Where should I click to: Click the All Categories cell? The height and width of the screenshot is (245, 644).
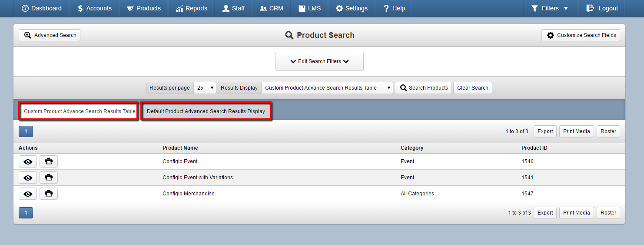click(417, 194)
